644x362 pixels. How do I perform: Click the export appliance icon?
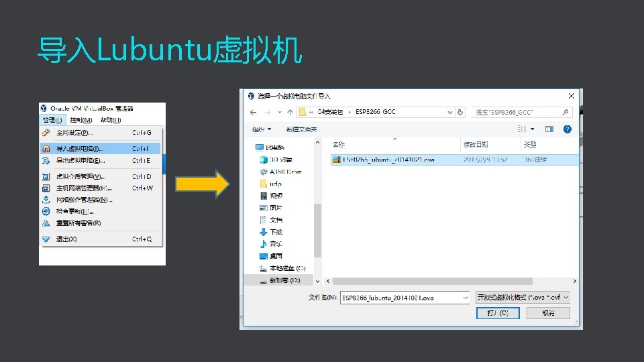point(46,160)
